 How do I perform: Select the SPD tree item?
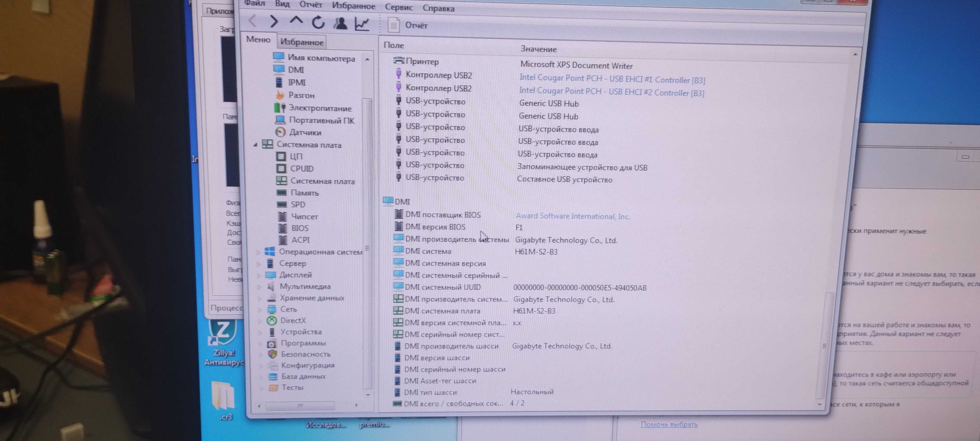(291, 204)
